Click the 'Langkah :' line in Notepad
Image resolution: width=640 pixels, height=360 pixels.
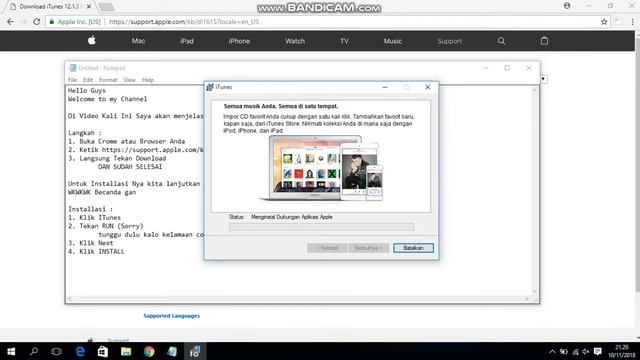point(84,133)
